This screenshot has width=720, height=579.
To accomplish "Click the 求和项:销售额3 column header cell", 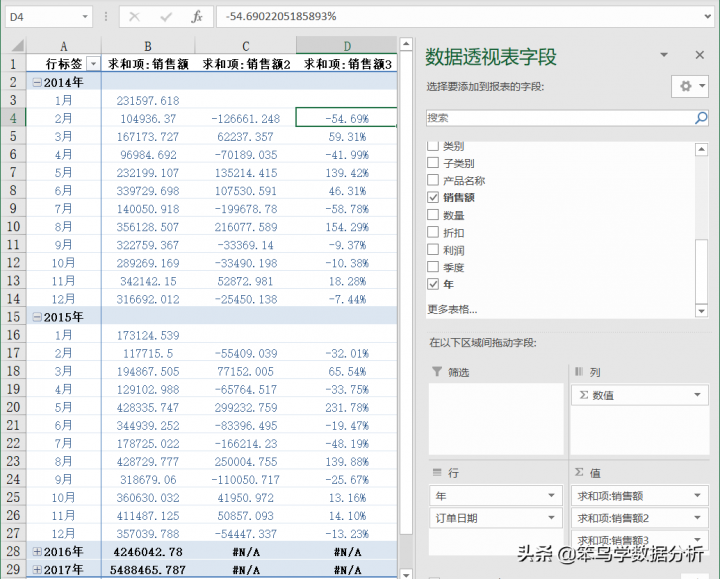I will (x=347, y=64).
